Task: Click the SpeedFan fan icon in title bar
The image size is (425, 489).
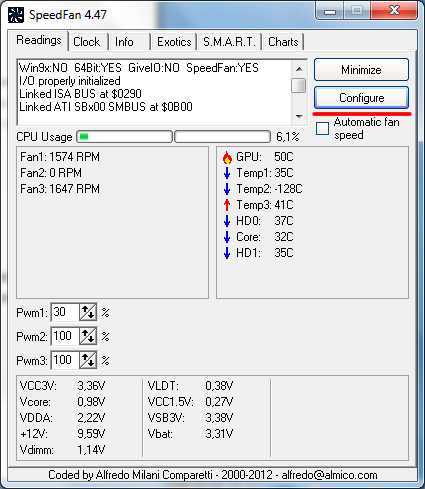Action: click(16, 15)
